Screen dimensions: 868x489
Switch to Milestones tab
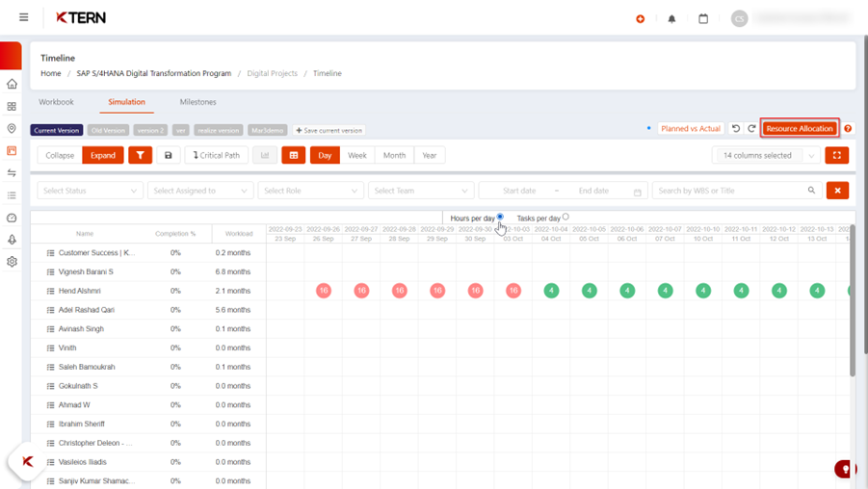point(197,102)
